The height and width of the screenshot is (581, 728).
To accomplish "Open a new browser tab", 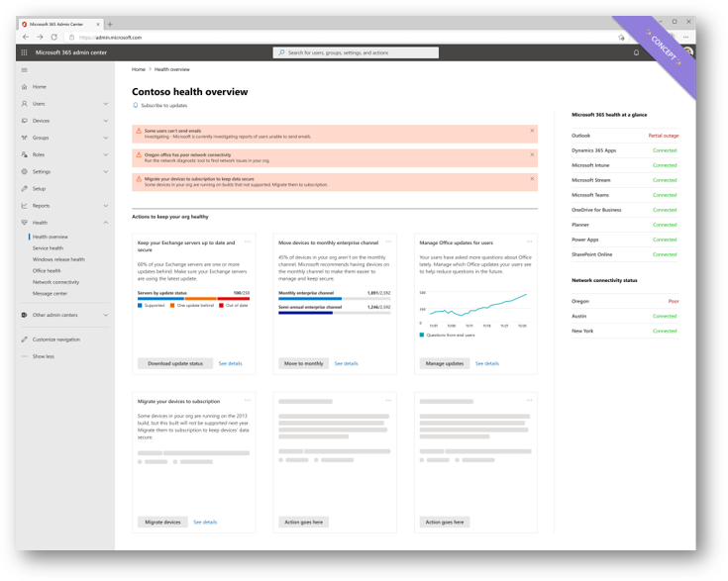I will pyautogui.click(x=110, y=24).
